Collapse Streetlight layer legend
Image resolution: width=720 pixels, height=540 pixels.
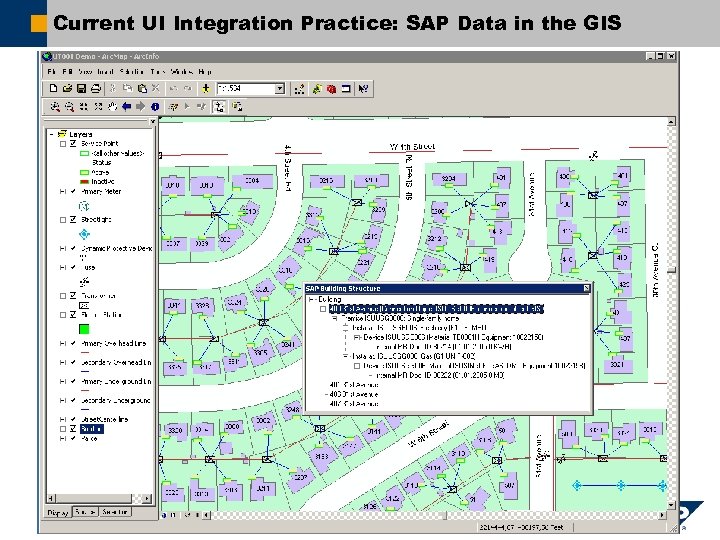click(63, 219)
